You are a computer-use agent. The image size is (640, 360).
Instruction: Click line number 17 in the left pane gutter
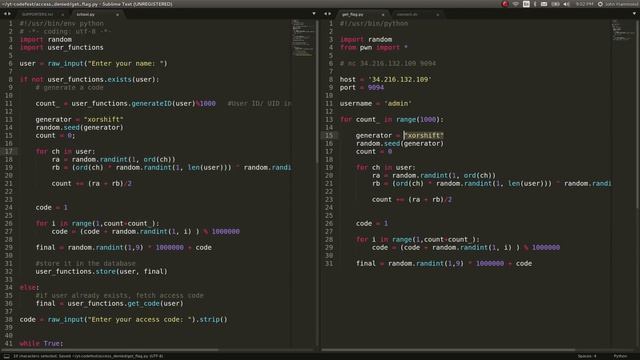click(x=9, y=151)
